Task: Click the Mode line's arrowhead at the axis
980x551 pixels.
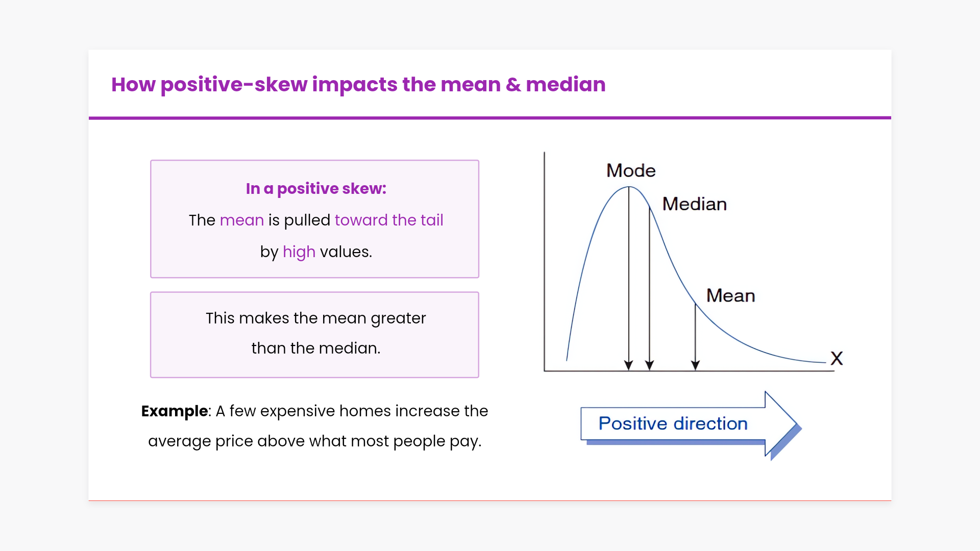Action: coord(629,365)
